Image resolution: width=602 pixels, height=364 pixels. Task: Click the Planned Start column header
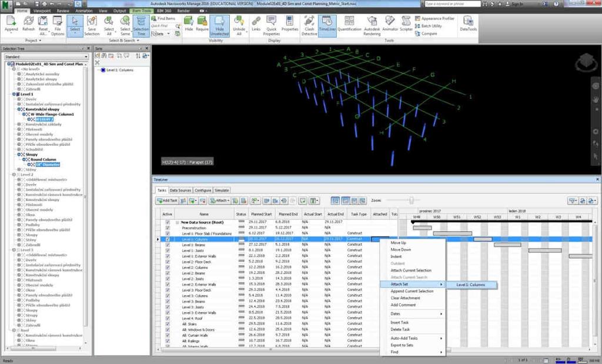click(262, 214)
